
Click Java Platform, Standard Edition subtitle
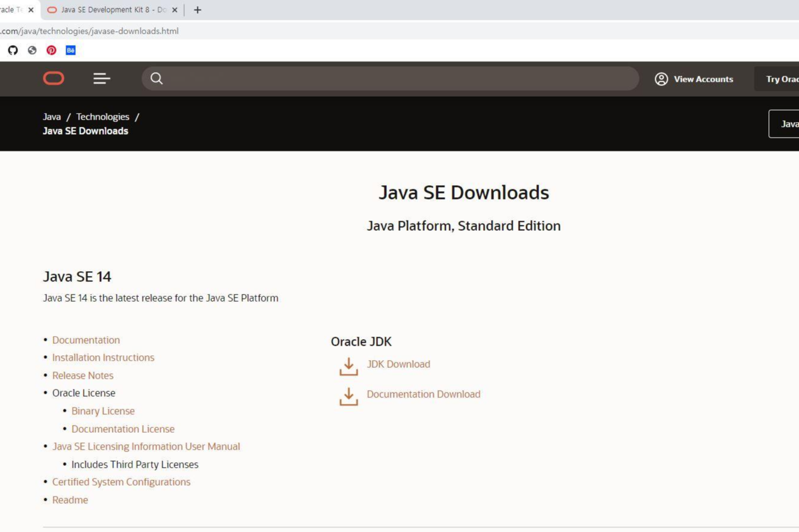click(x=464, y=226)
